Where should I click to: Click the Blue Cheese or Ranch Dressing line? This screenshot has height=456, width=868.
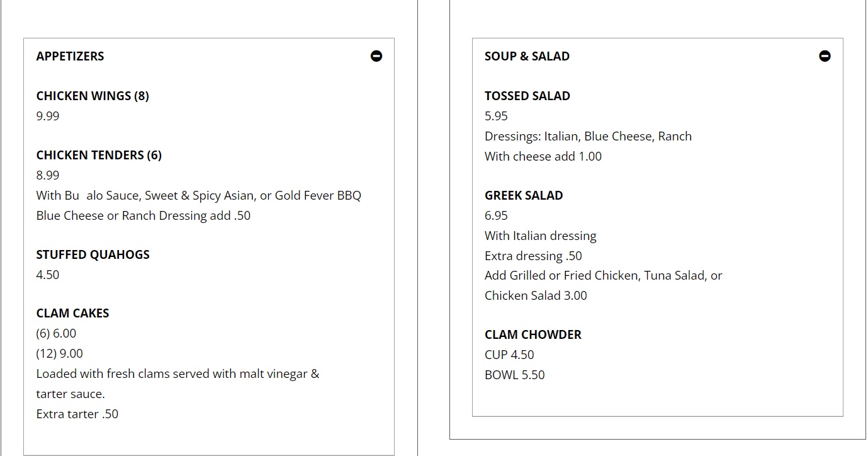click(x=143, y=215)
